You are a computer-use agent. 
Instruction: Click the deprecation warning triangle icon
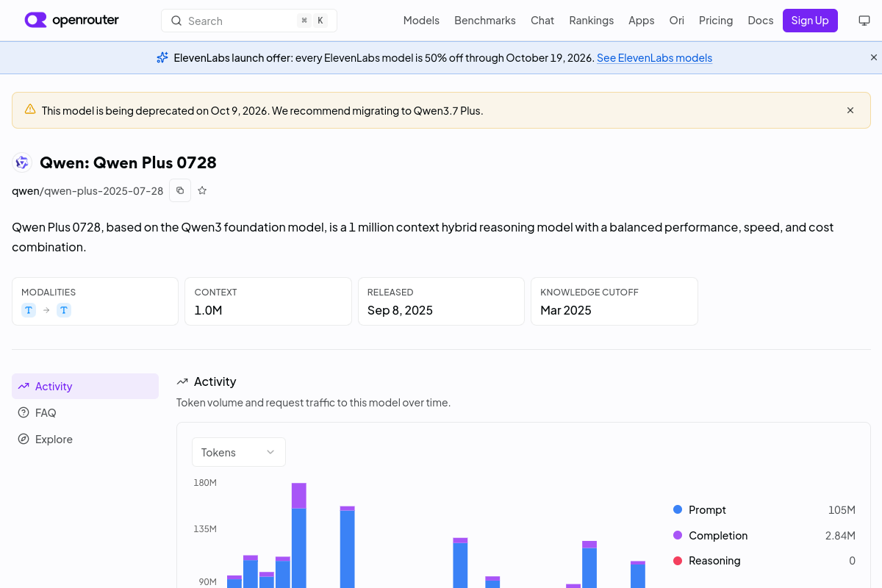tap(30, 110)
